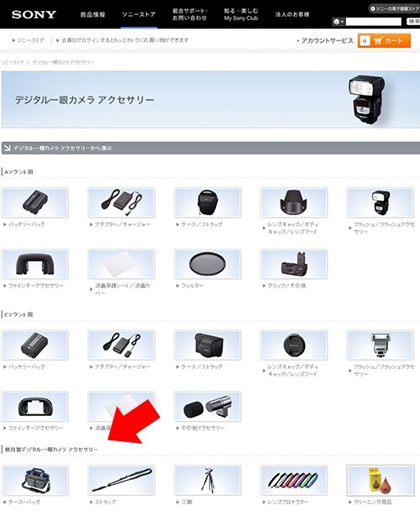
Task: Open the 商品情報 menu
Action: pyautogui.click(x=93, y=14)
